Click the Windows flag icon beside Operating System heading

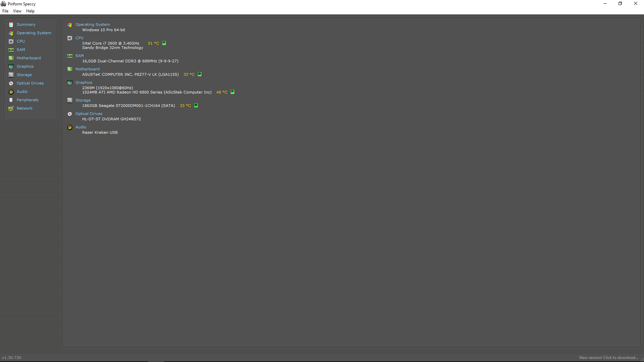click(x=70, y=25)
